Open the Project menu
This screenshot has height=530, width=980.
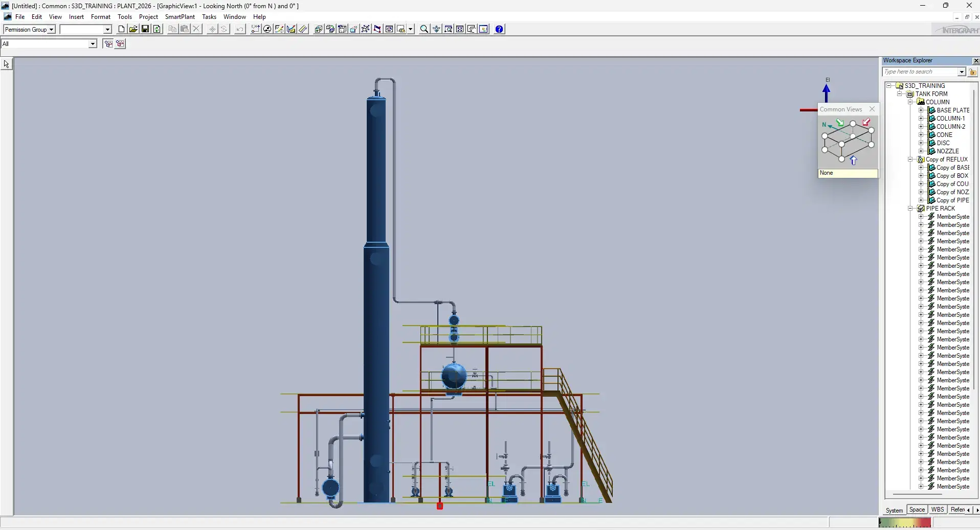click(148, 17)
